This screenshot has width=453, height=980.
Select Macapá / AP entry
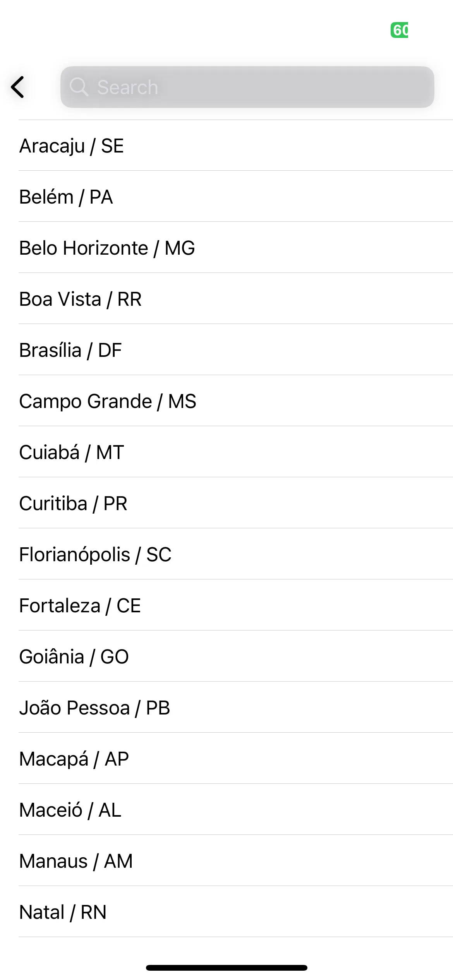236,759
